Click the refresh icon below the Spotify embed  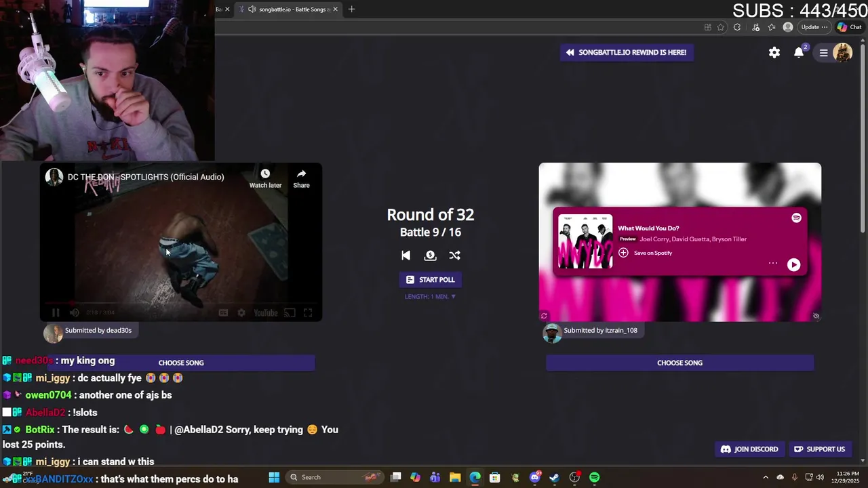544,316
